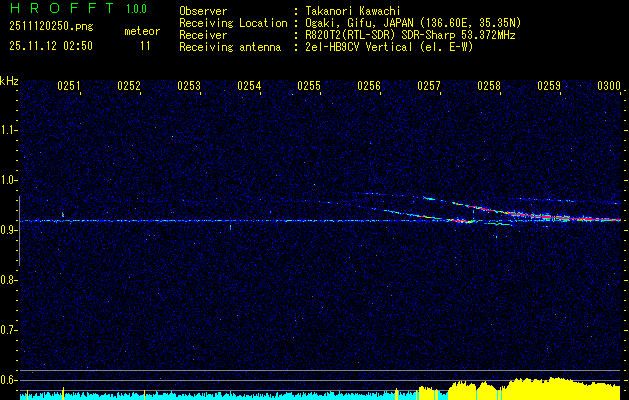Click the meteor count value 11
The height and width of the screenshot is (400, 629).
coord(146,46)
